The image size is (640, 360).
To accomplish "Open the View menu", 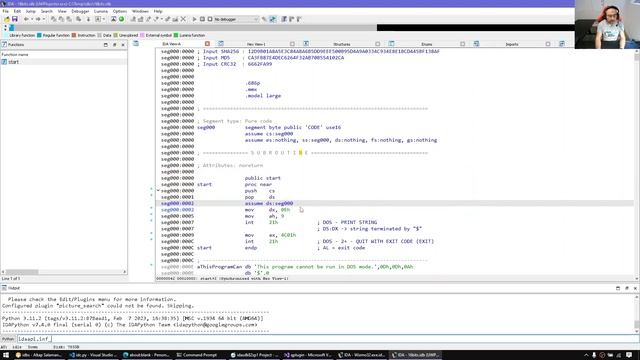I will 62,11.
